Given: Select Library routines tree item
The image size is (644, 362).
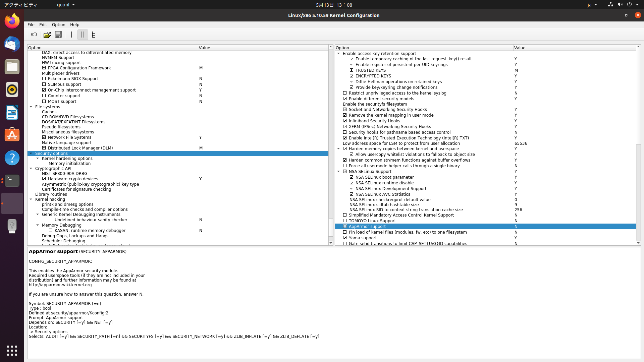Looking at the screenshot, I should click(x=51, y=194).
